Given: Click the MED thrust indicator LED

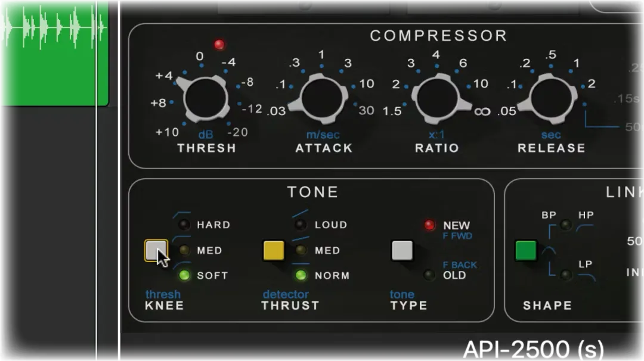Looking at the screenshot, I should (x=301, y=250).
